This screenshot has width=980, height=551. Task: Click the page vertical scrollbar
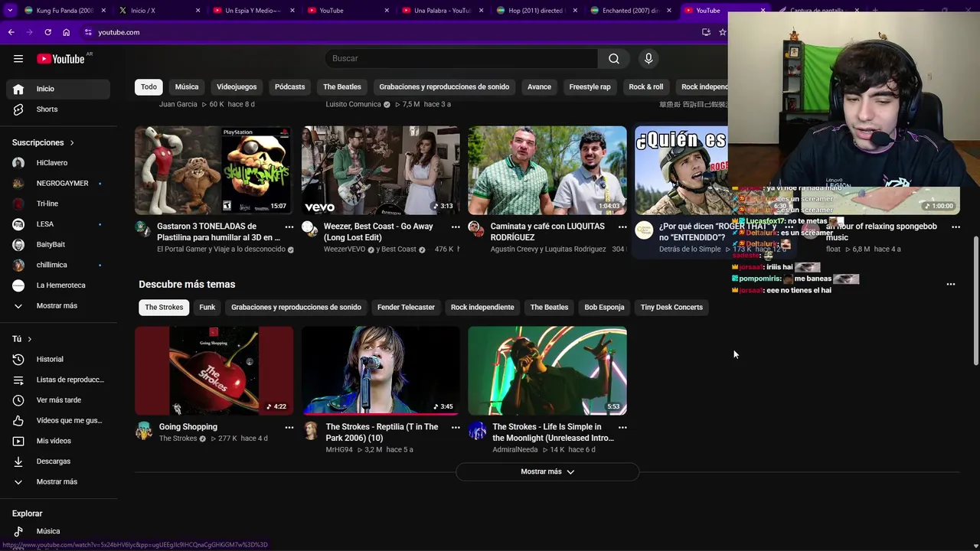(975, 300)
